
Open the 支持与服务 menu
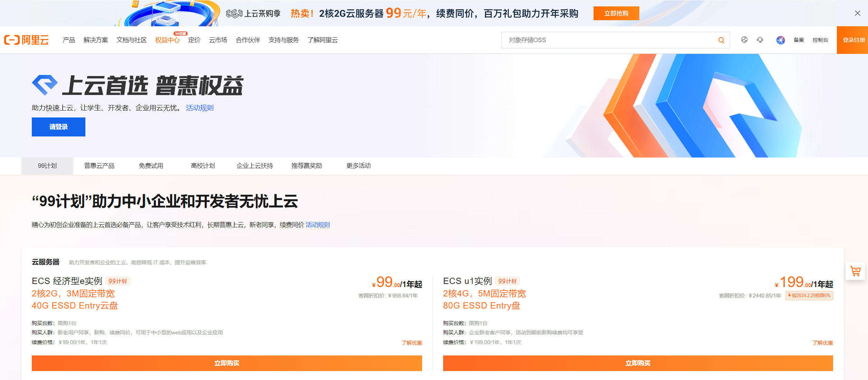[x=283, y=40]
